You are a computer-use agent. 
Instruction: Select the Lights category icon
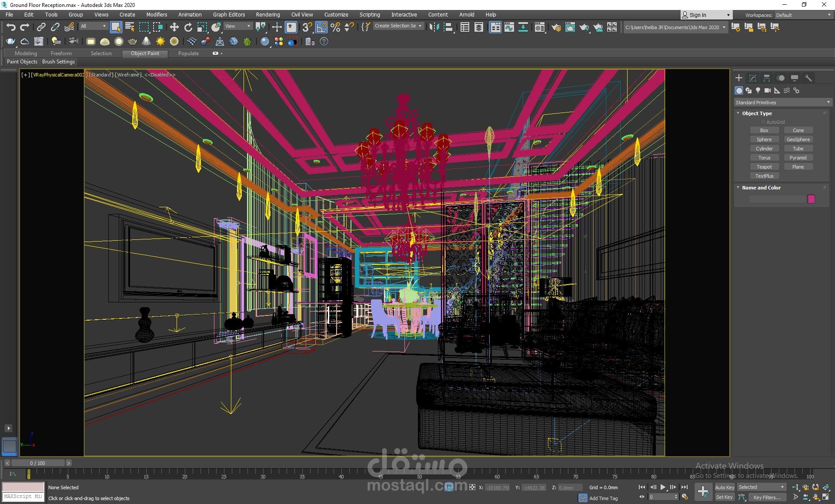pyautogui.click(x=758, y=90)
